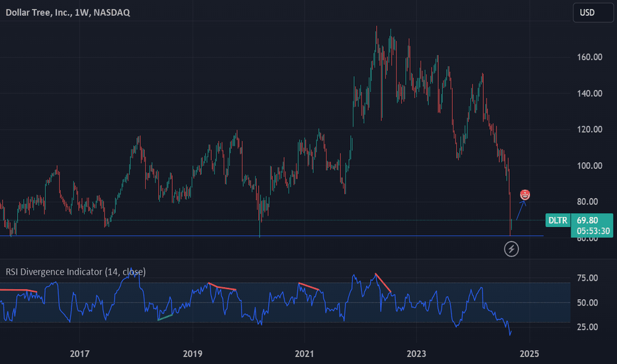Click the Dollar Tree, Inc. chart title
The width and height of the screenshot is (617, 364).
(x=68, y=13)
